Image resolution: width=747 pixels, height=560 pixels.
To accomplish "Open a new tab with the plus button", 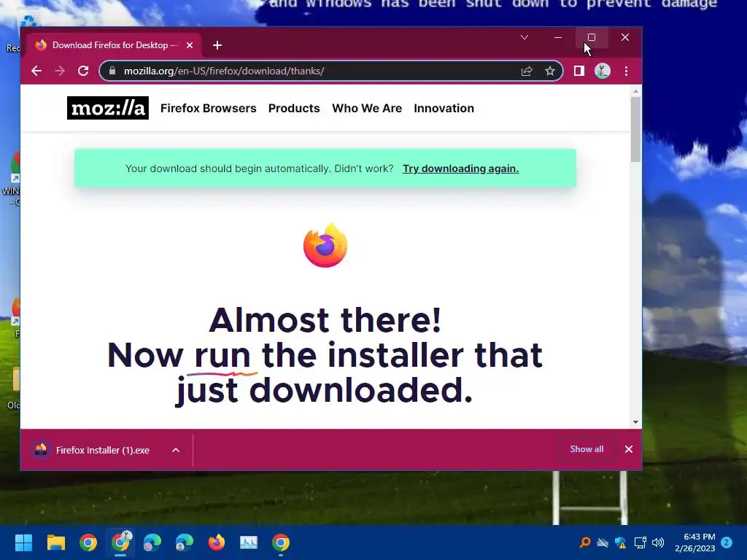I will (217, 45).
